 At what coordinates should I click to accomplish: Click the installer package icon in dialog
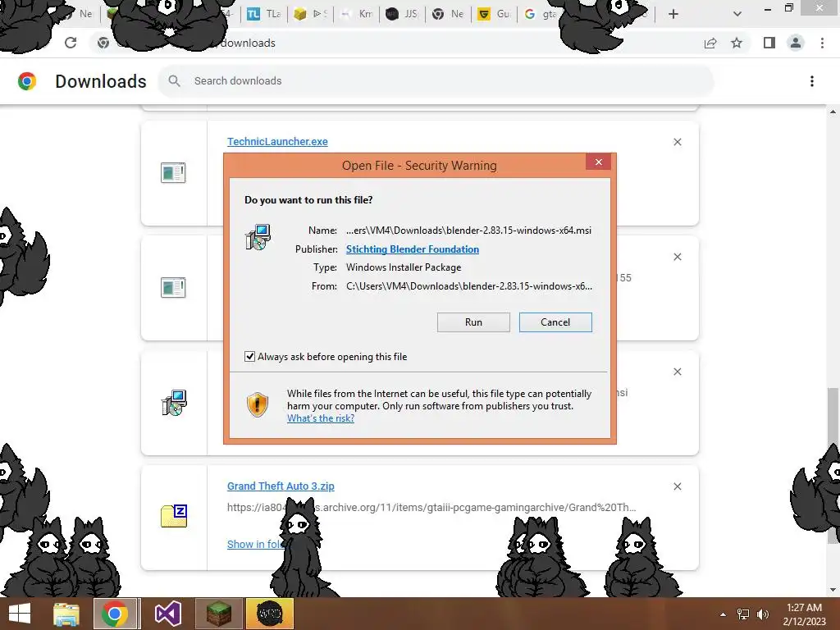258,237
